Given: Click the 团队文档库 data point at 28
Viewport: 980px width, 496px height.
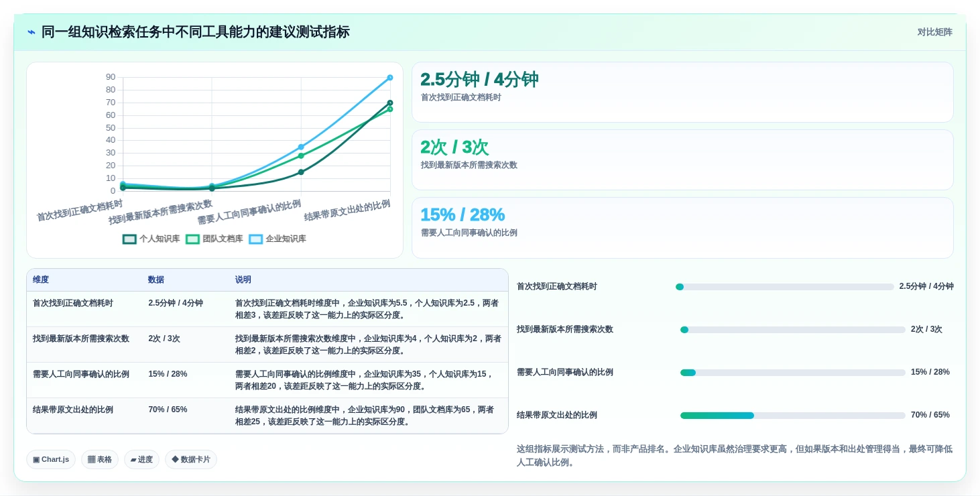Looking at the screenshot, I should pyautogui.click(x=301, y=156).
